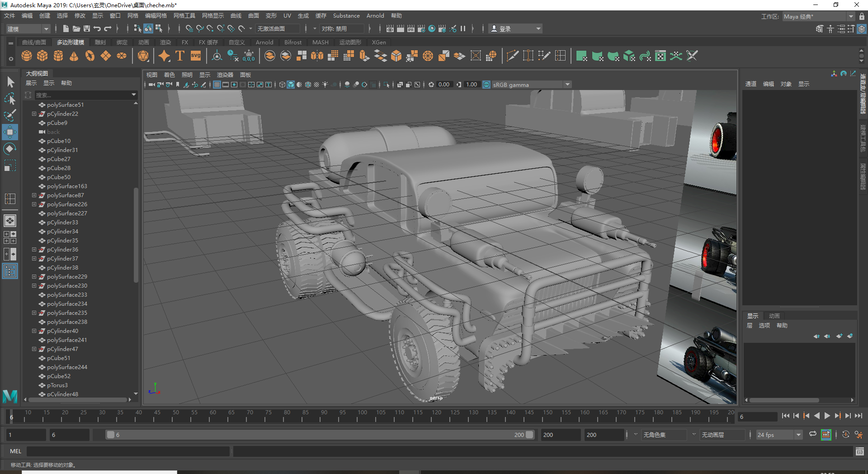Click the Render current frame clapperboard icon
The image size is (868, 474).
click(x=401, y=28)
